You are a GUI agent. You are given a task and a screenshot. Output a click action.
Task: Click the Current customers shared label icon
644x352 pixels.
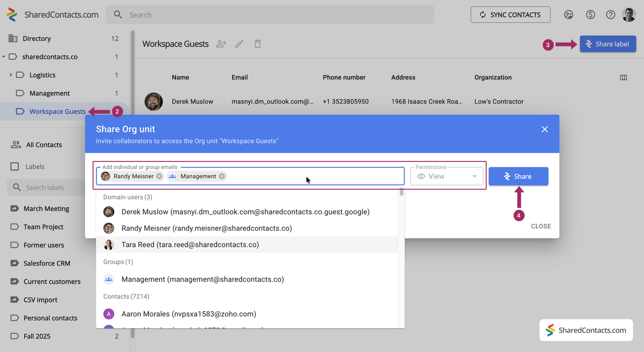[15, 281]
